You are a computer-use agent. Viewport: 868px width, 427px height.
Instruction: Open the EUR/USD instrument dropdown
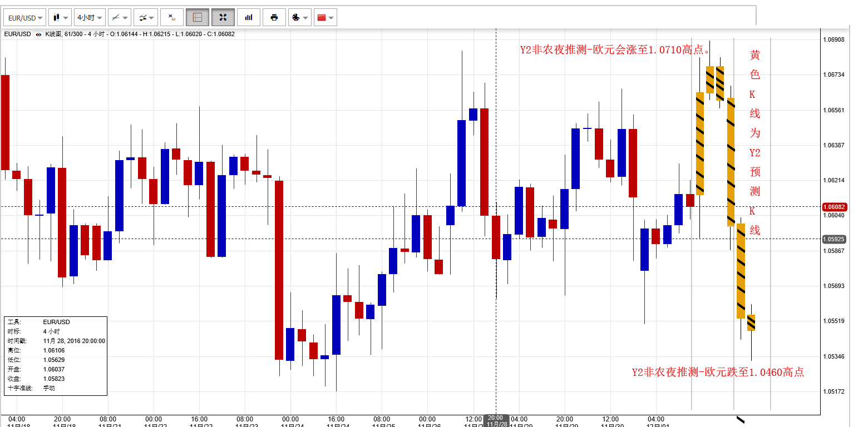[24, 17]
